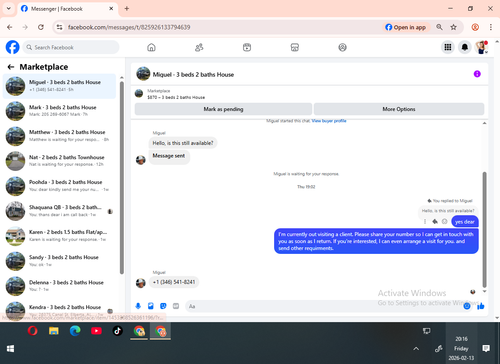The height and width of the screenshot is (364, 500).
Task: Open the Marketplace icon in top navigation
Action: coord(295,47)
